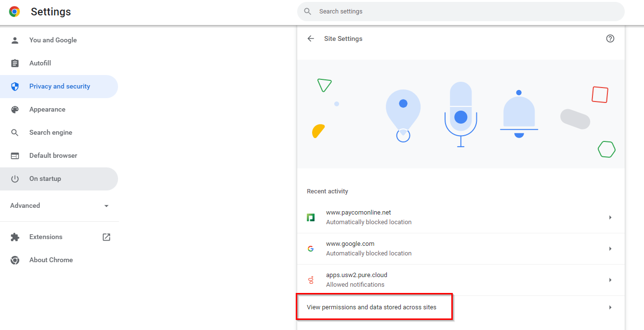Go to Autofill settings
Viewport: 644px width, 330px height.
click(x=40, y=63)
